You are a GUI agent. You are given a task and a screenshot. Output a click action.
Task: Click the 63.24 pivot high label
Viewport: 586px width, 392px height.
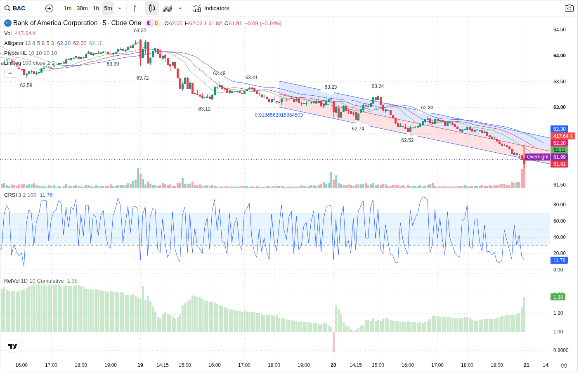(x=378, y=86)
